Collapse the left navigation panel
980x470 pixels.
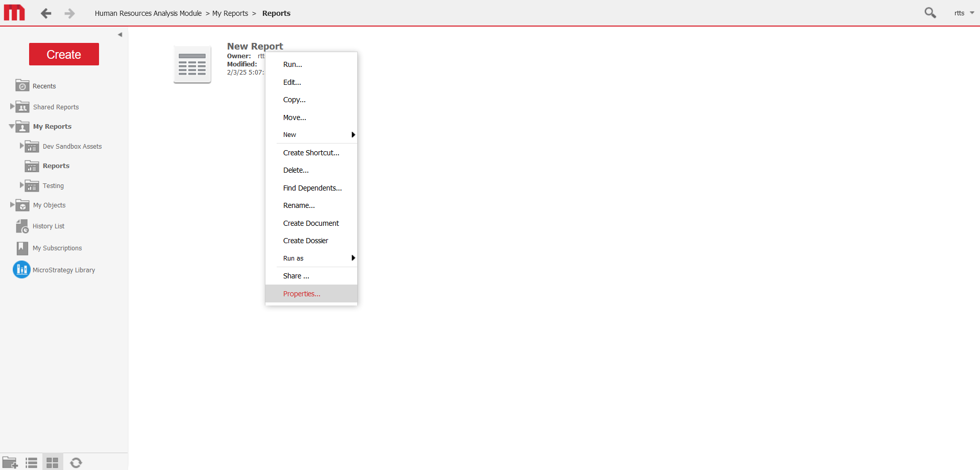click(x=120, y=34)
